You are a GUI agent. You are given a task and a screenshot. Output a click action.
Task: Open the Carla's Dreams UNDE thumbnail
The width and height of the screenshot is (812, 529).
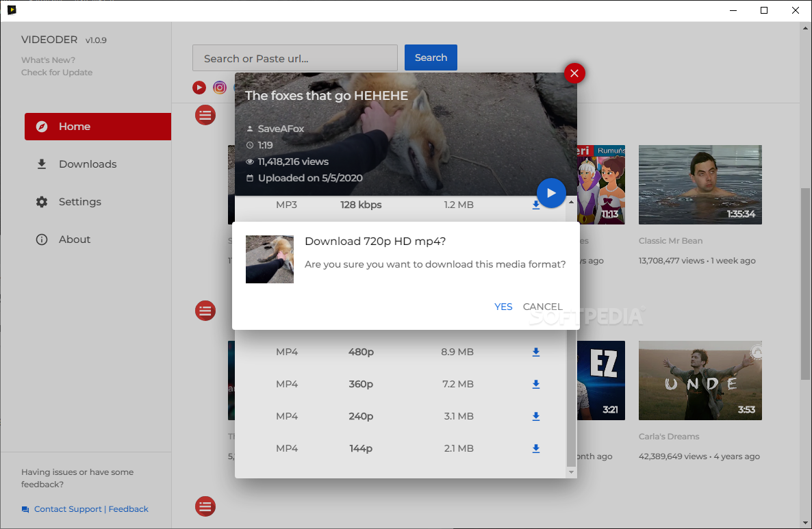tap(700, 380)
